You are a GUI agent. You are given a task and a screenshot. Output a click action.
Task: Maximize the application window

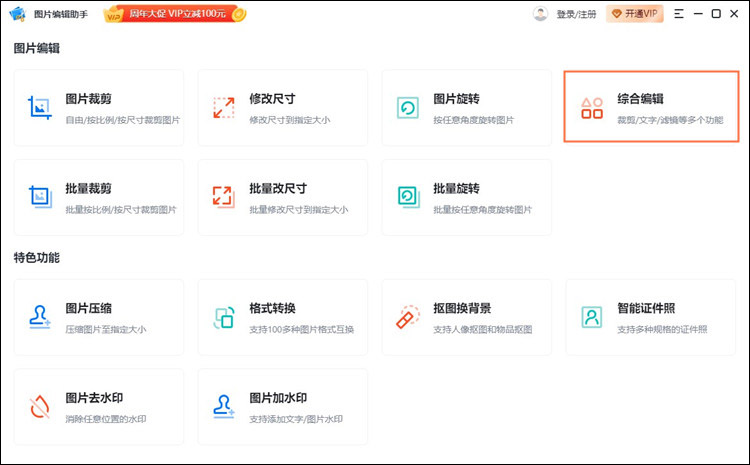(x=716, y=14)
